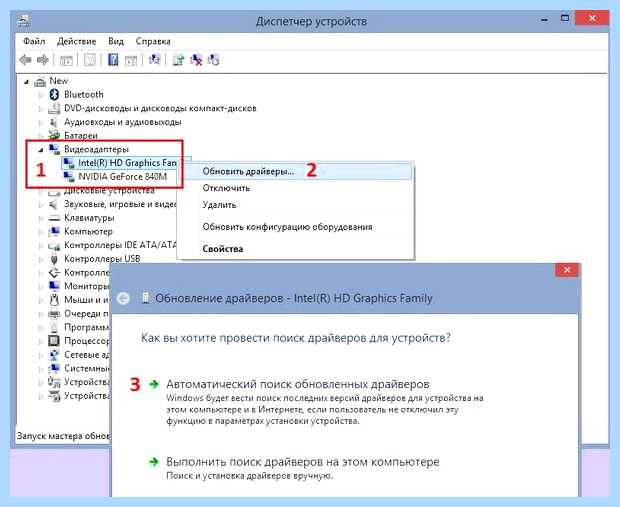Click the Системные устройства icon
Screen dimensions: 620x507
[x=54, y=368]
